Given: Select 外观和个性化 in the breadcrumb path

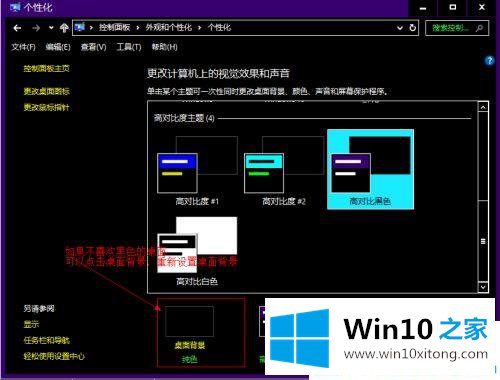Looking at the screenshot, I should pos(169,27).
